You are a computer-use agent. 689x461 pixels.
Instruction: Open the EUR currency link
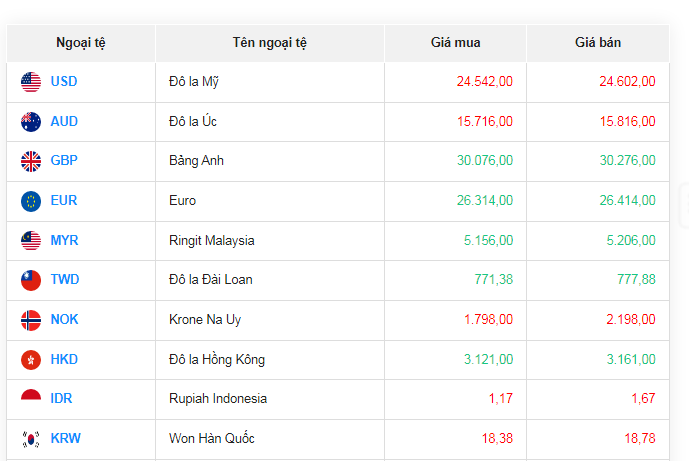click(64, 201)
